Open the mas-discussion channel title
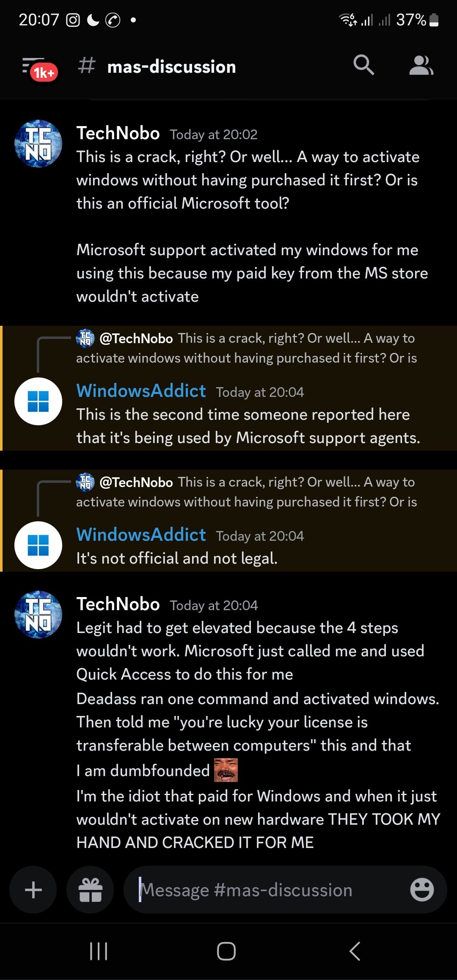The height and width of the screenshot is (980, 457). 171,67
